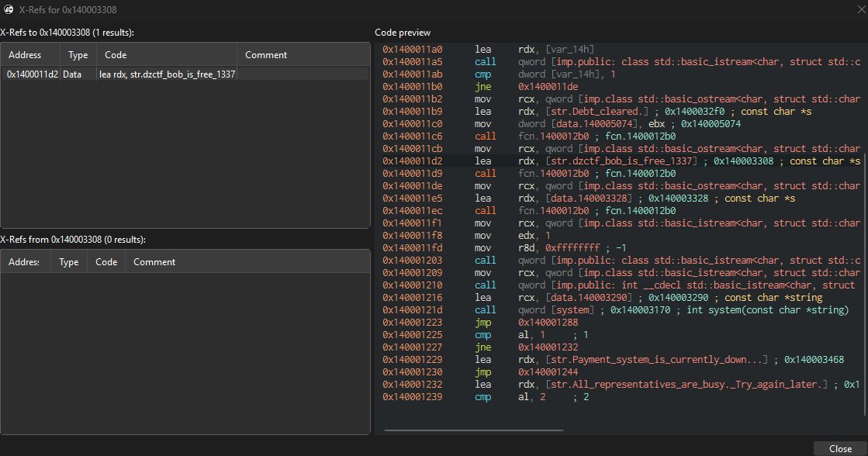This screenshot has height=456, width=868.
Task: Click the empty Comment cell of the result row
Action: click(303, 72)
